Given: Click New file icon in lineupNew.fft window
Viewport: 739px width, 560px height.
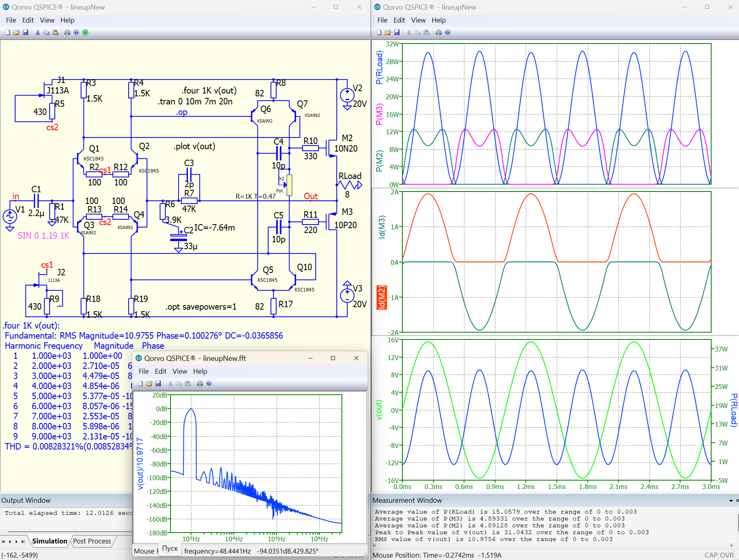Looking at the screenshot, I should tap(140, 384).
